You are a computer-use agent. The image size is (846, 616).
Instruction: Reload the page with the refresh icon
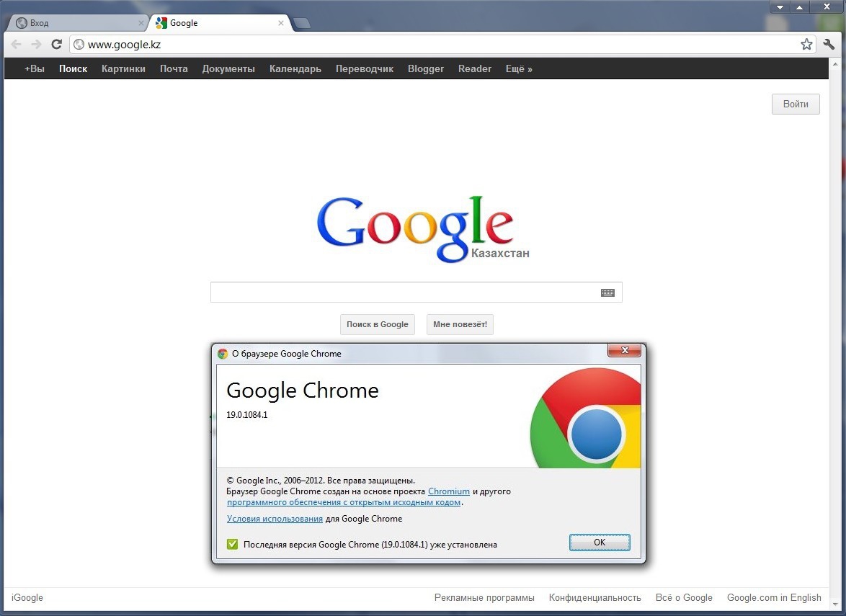coord(56,45)
